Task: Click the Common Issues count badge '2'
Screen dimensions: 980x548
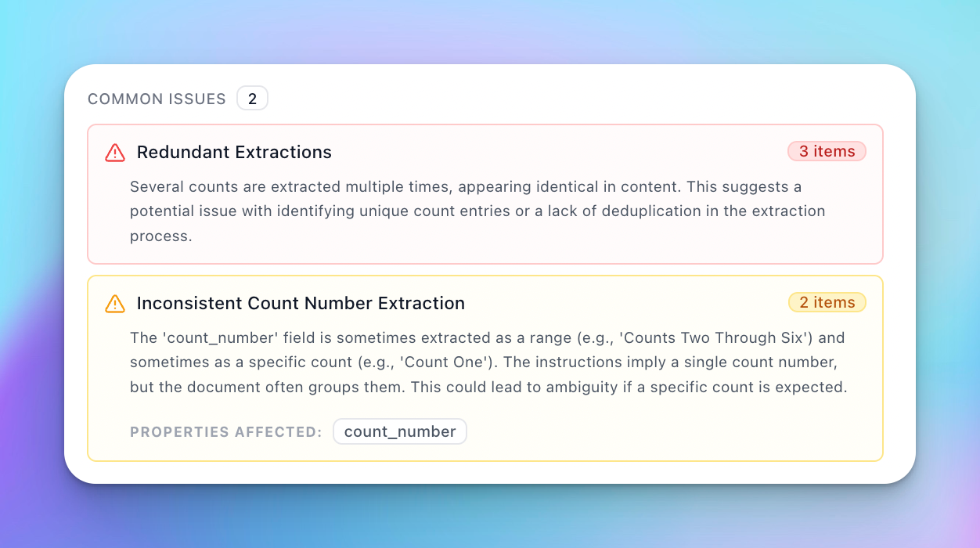Action: point(252,99)
